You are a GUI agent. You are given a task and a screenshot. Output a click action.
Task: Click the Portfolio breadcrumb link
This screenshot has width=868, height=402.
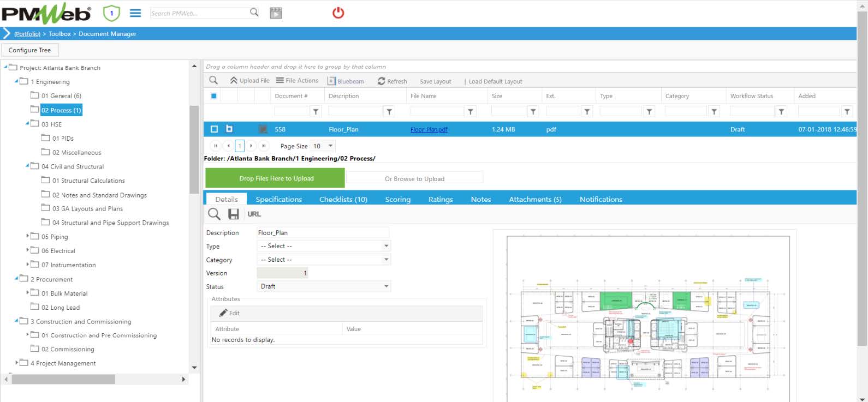[x=27, y=34]
